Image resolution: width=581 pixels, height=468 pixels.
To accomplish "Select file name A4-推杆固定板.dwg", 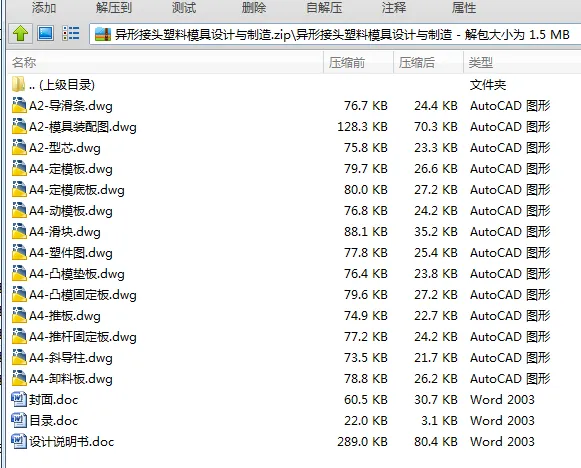I will (83, 337).
